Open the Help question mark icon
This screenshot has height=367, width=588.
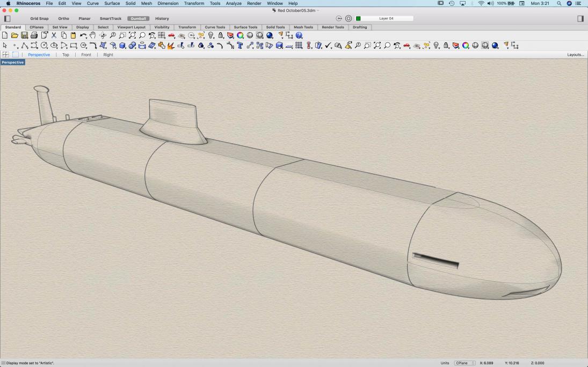(x=299, y=35)
